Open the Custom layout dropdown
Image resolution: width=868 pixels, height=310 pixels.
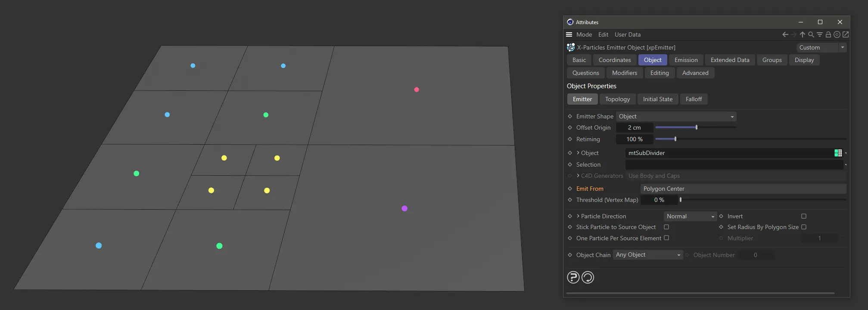click(x=821, y=47)
